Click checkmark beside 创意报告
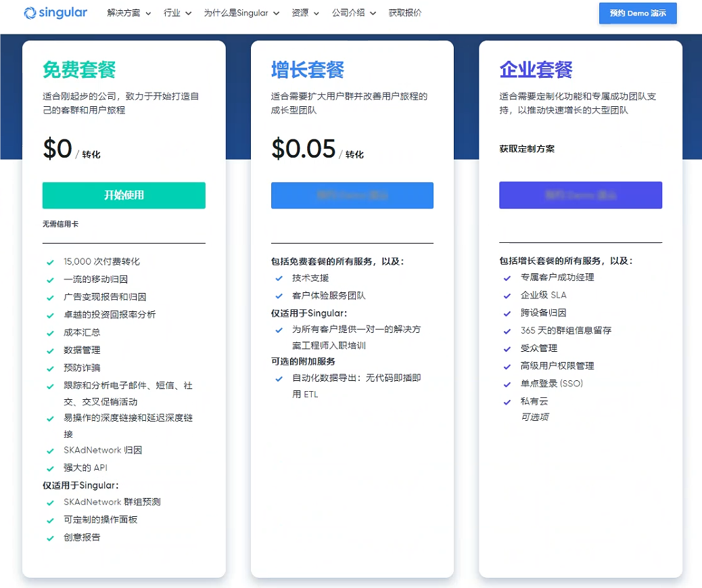The height and width of the screenshot is (588, 702). click(50, 539)
